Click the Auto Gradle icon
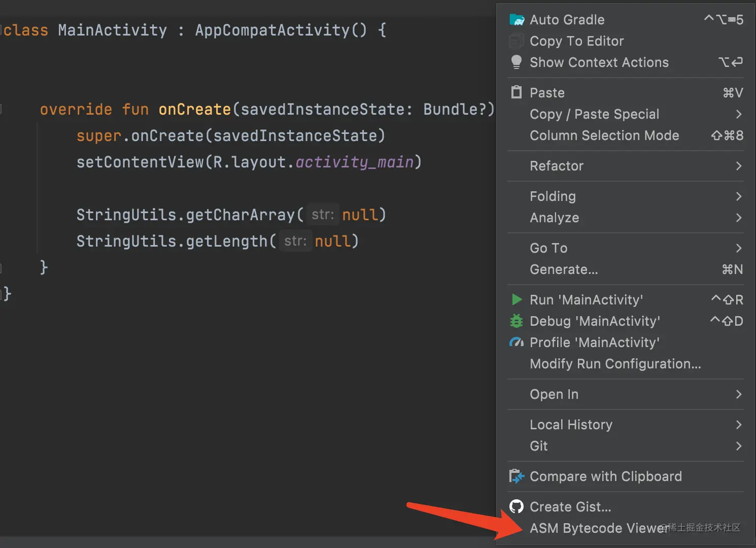Screen dimensions: 756x548 [x=517, y=20]
